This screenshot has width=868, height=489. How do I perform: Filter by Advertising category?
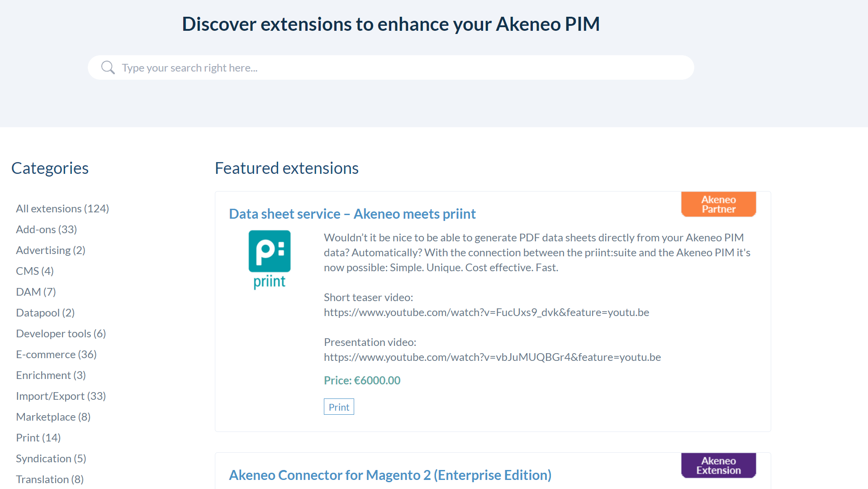51,250
